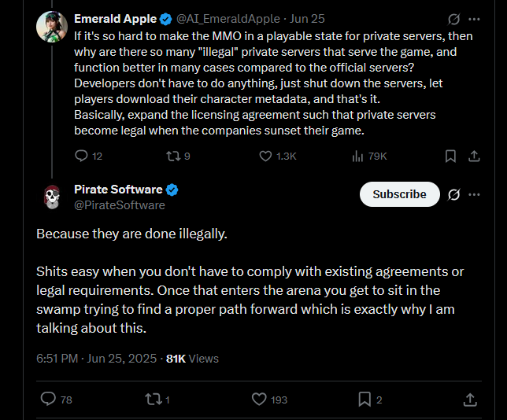Open Pirate Software's skull avatar
Image resolution: width=507 pixels, height=420 pixels.
coord(52,197)
